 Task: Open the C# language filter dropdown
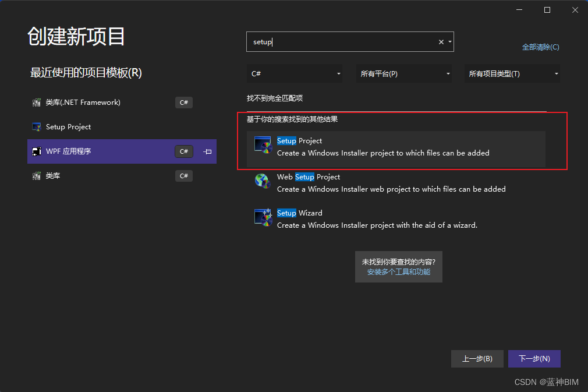tap(338, 73)
